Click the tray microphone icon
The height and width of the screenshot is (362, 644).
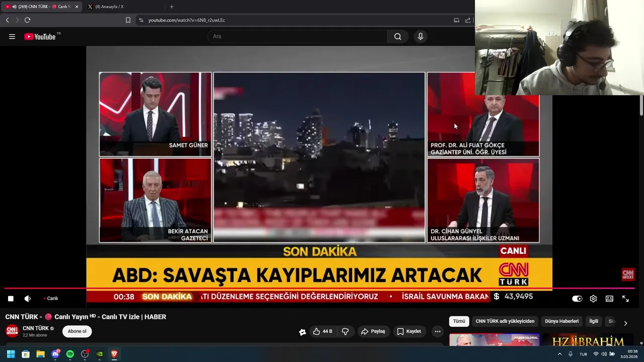(571, 354)
